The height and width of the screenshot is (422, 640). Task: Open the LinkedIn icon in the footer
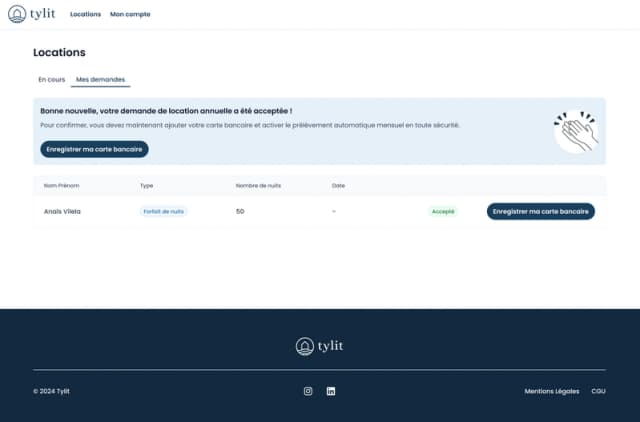331,391
